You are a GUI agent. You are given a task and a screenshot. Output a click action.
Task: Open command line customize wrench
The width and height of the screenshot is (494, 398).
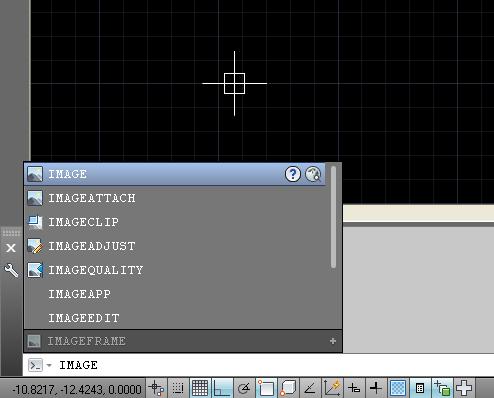coord(11,270)
